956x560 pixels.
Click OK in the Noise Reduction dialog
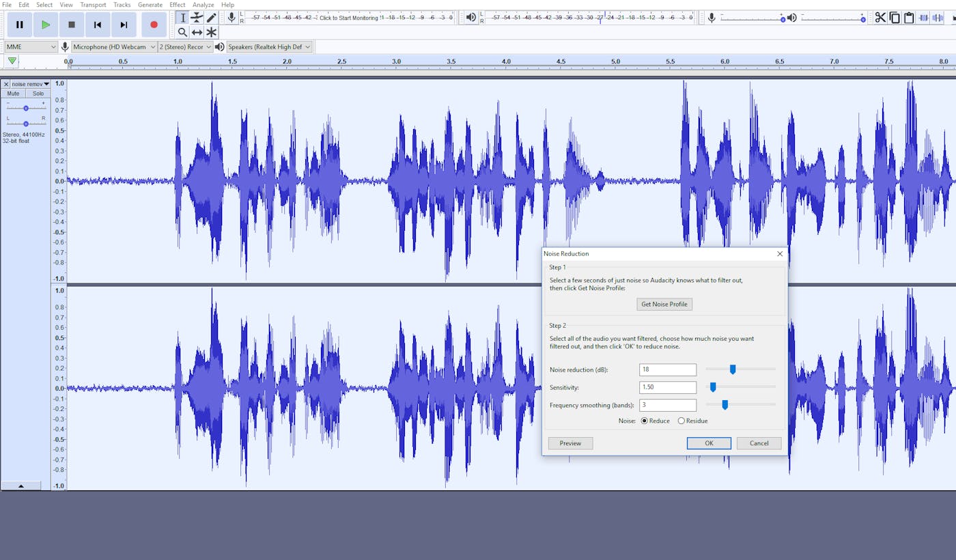click(709, 443)
